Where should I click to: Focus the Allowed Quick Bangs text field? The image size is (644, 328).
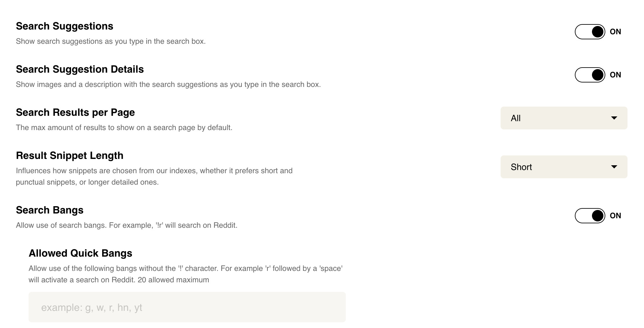click(187, 307)
